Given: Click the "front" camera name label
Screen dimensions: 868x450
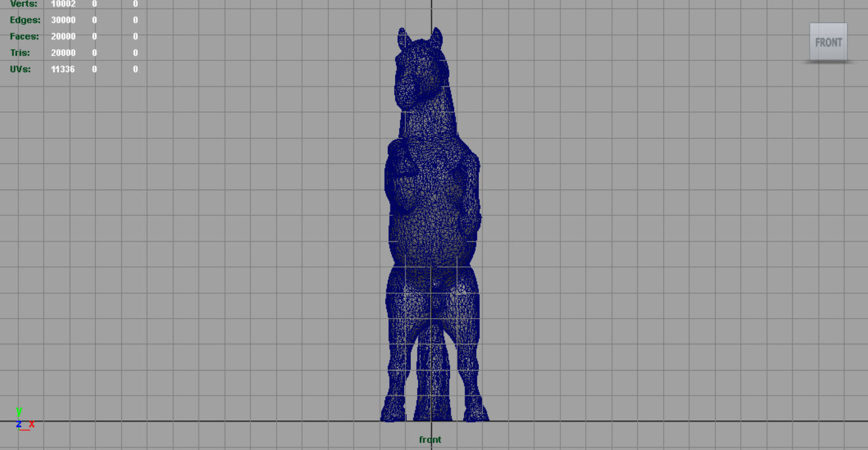Looking at the screenshot, I should coord(430,440).
